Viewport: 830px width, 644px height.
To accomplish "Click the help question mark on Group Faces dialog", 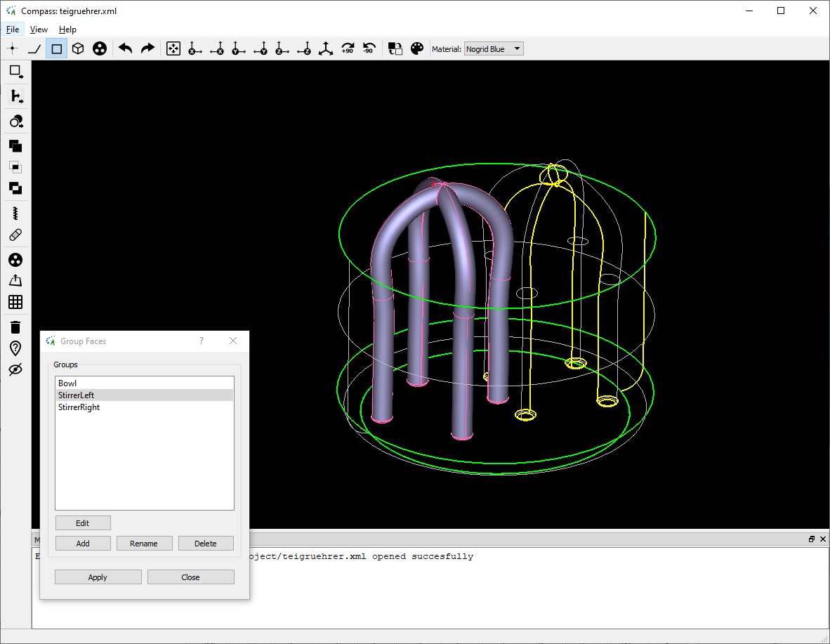I will pos(201,341).
